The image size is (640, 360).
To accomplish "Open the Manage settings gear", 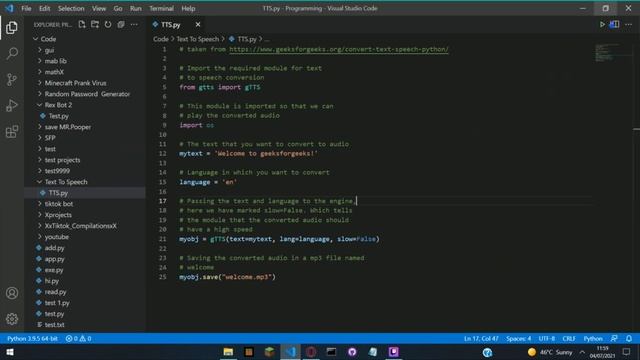I will point(12,319).
